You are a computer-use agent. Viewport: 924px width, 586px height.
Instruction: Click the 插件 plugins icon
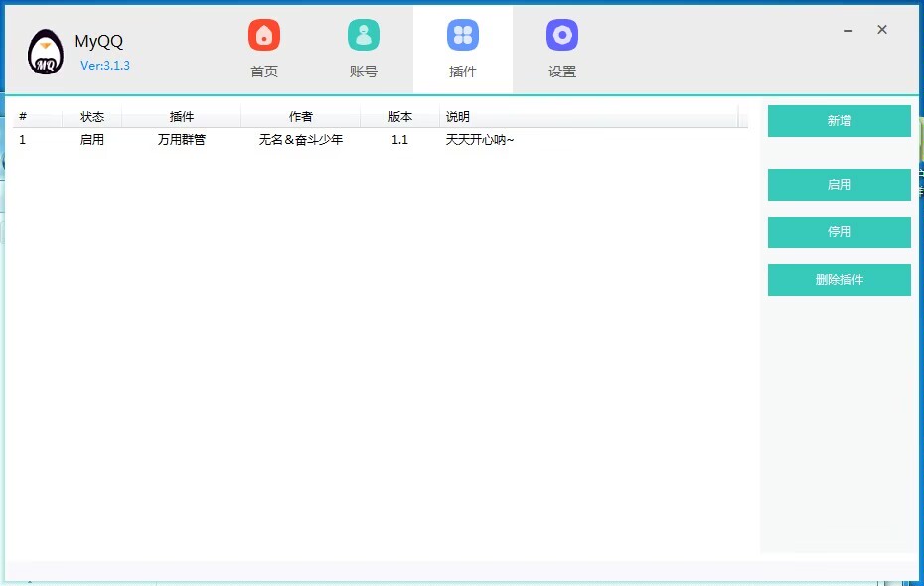point(462,33)
